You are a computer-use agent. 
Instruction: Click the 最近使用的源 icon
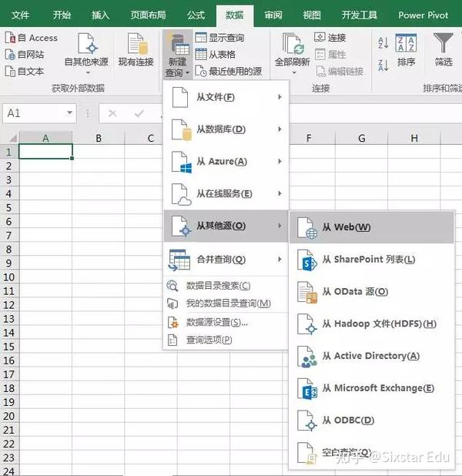[201, 72]
